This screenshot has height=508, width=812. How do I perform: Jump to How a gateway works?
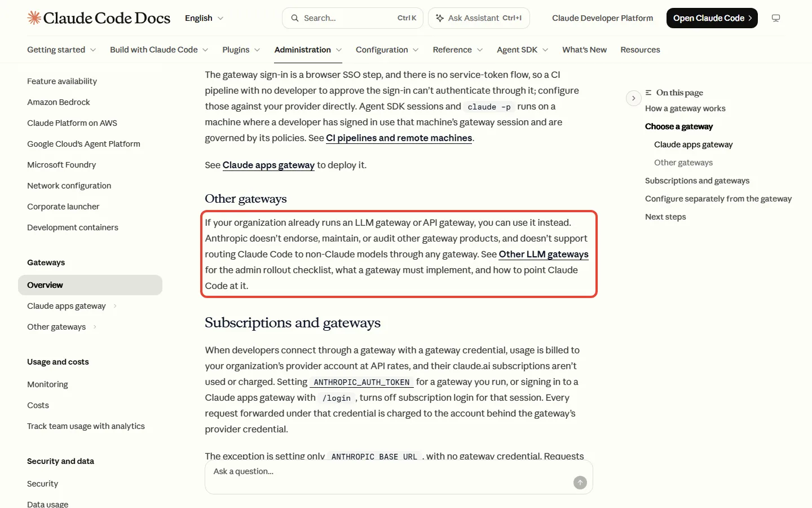click(685, 108)
